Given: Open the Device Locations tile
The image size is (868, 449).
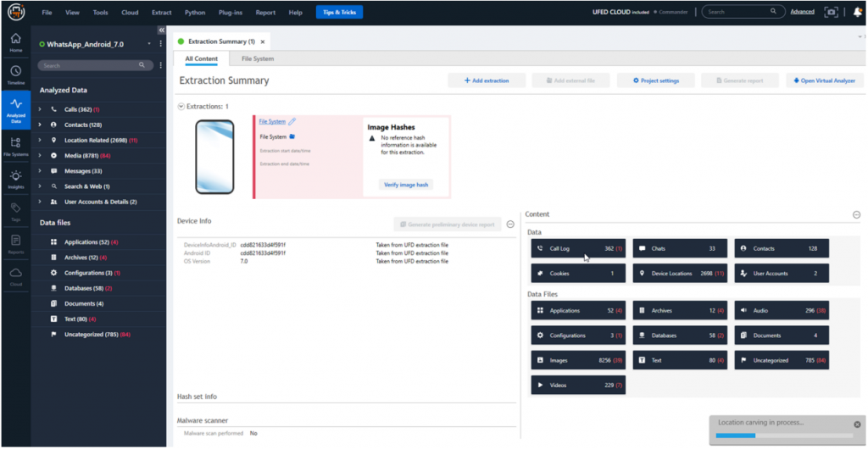Looking at the screenshot, I should click(x=680, y=273).
